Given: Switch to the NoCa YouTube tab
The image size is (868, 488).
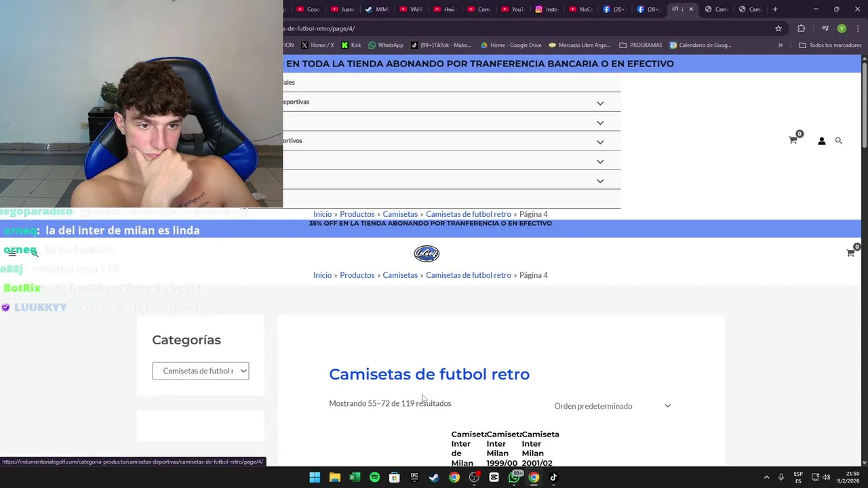Looking at the screenshot, I should pyautogui.click(x=580, y=9).
